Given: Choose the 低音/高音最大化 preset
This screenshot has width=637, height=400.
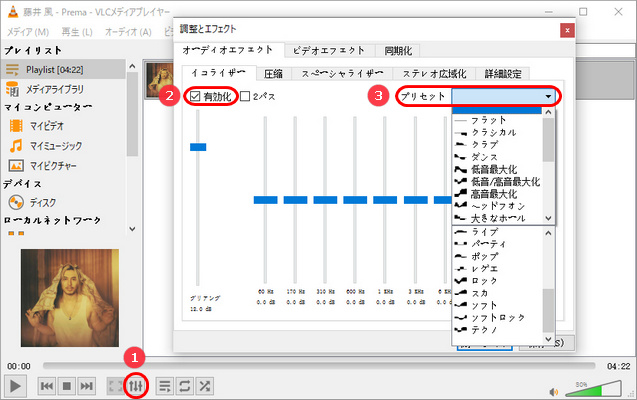Looking at the screenshot, I should [497, 182].
